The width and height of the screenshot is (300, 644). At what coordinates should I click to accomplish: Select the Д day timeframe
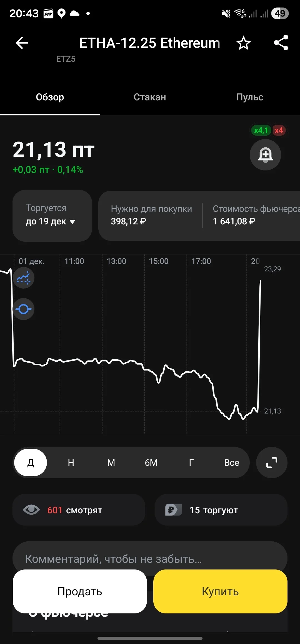31,462
